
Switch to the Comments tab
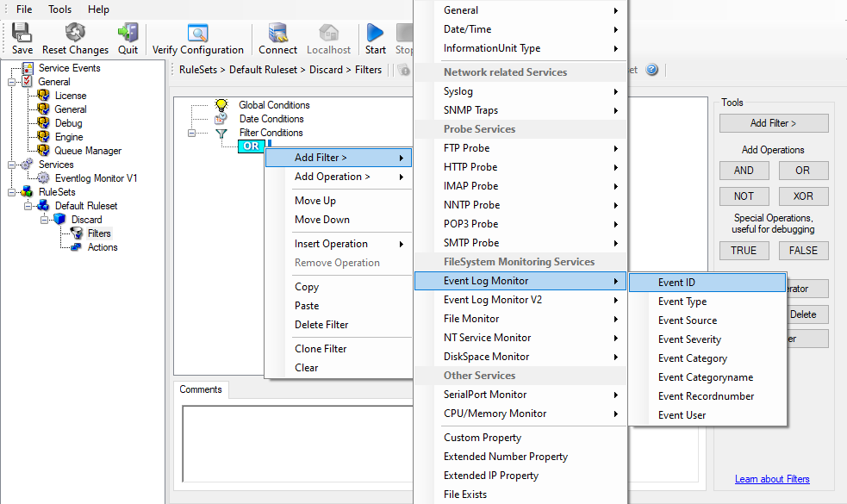coord(201,389)
